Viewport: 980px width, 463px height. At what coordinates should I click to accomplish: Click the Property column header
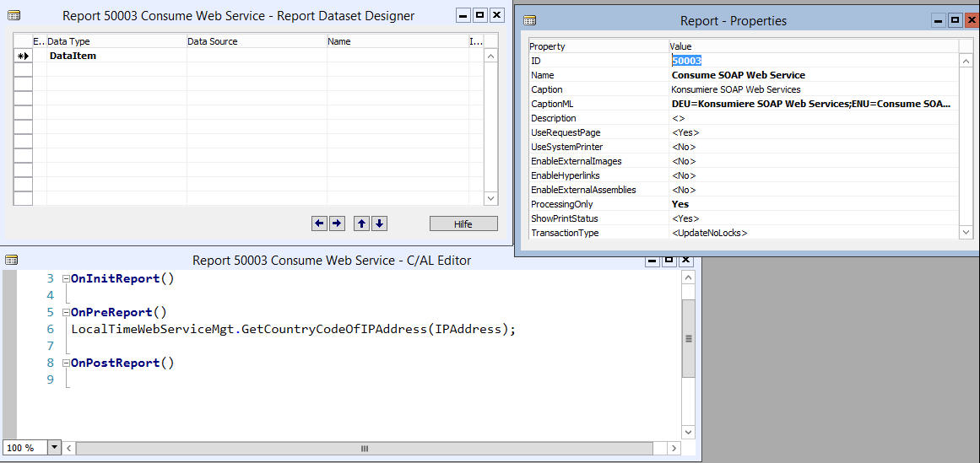[598, 46]
